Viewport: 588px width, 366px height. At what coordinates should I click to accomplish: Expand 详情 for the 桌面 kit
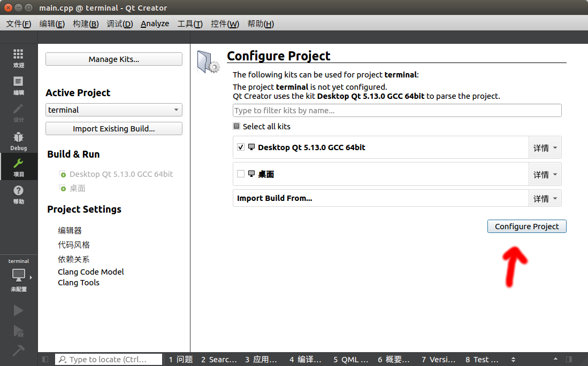[x=545, y=174]
